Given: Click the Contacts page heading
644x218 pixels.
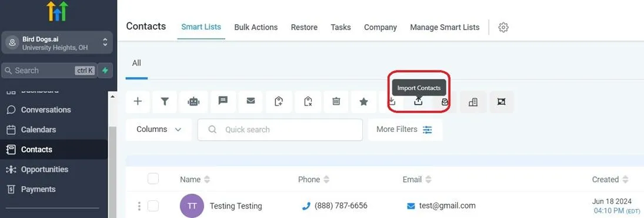Looking at the screenshot, I should (x=146, y=27).
